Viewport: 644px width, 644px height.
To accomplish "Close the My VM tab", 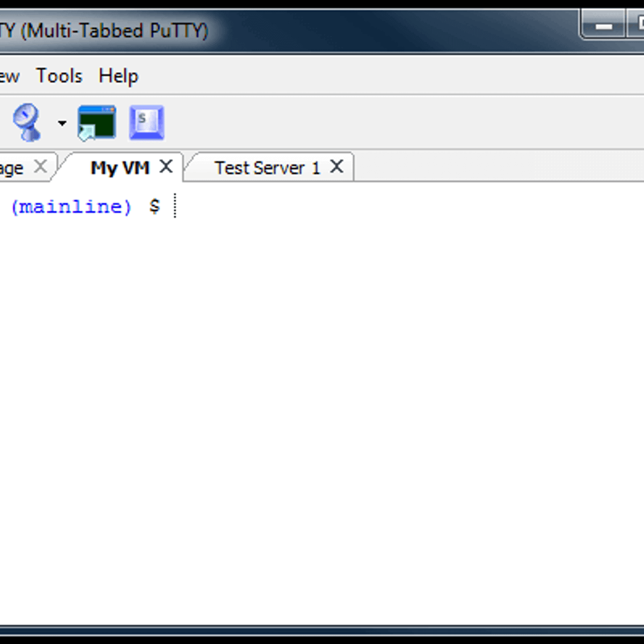I will click(166, 167).
